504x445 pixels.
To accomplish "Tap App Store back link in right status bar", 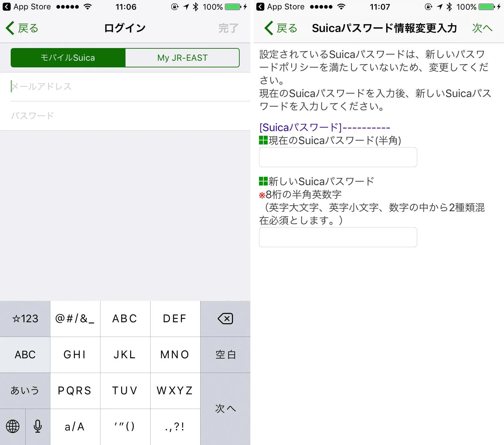I will [x=280, y=7].
